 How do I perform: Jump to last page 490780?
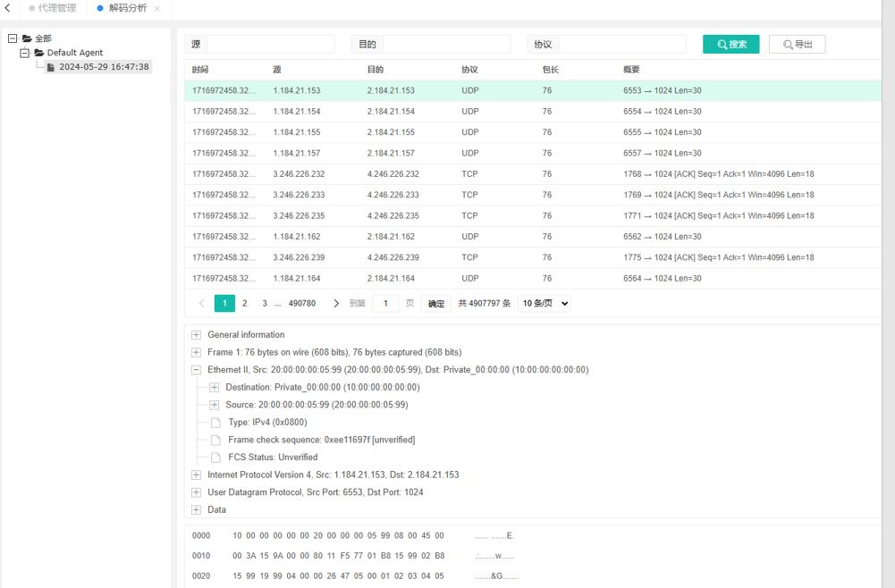point(301,304)
